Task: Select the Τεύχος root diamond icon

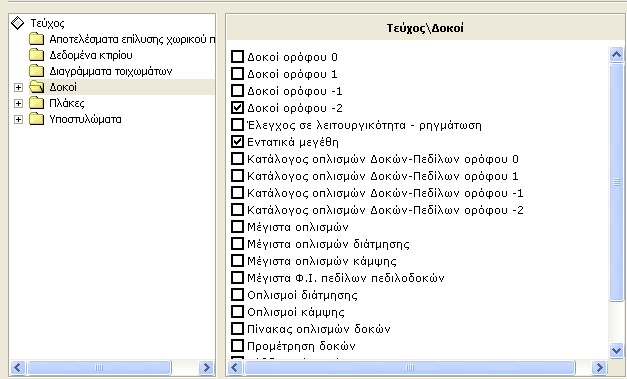Action: pyautogui.click(x=18, y=23)
